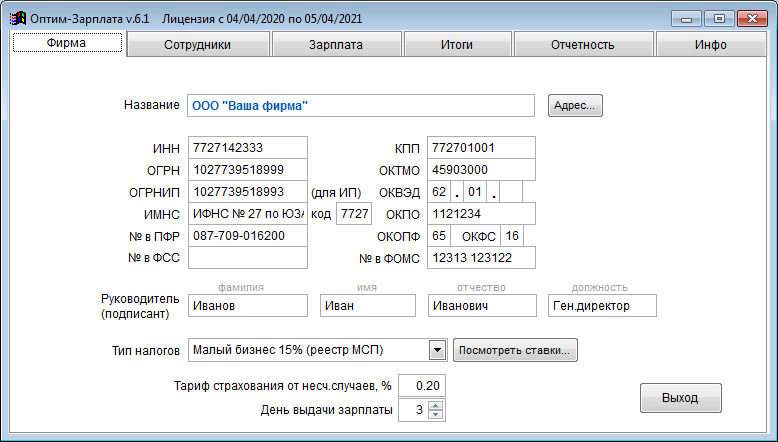Open the Зарплата tab
The image size is (778, 442).
point(336,45)
